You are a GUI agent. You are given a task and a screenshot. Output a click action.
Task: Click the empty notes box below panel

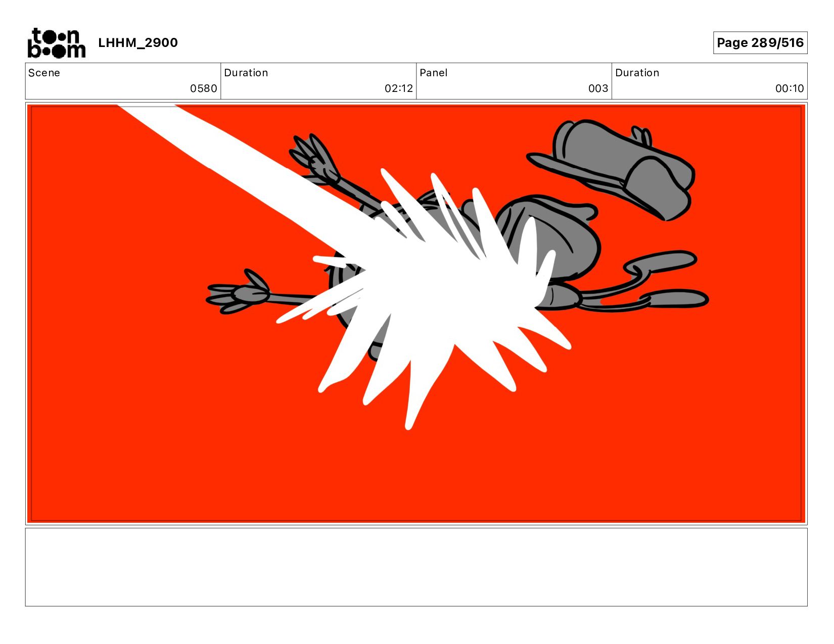[416, 567]
